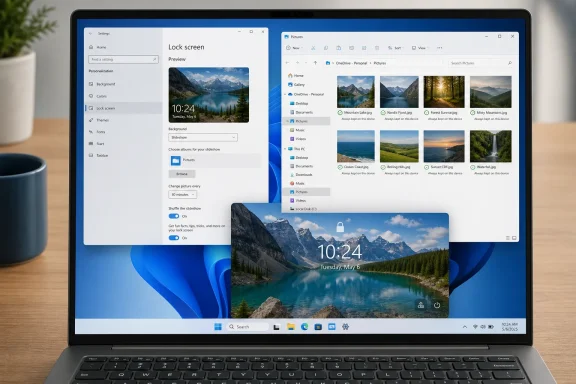Click the Rename icon in File Explorer toolbar
576x384 pixels.
[x=352, y=48]
